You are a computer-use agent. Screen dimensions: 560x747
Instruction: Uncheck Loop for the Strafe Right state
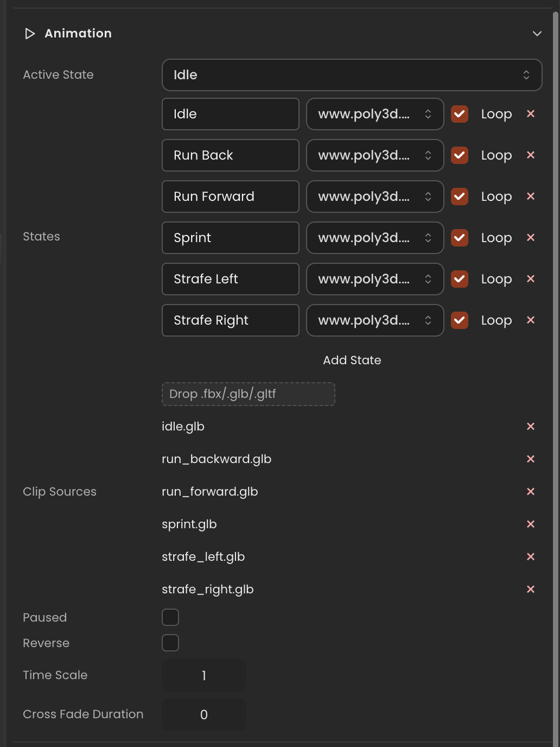460,320
